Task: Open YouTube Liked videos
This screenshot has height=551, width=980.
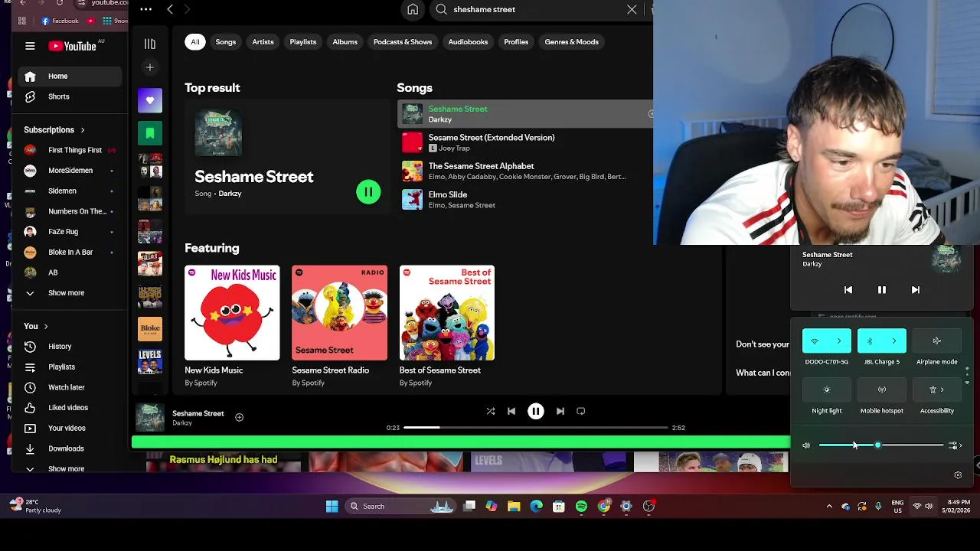Action: tap(70, 408)
